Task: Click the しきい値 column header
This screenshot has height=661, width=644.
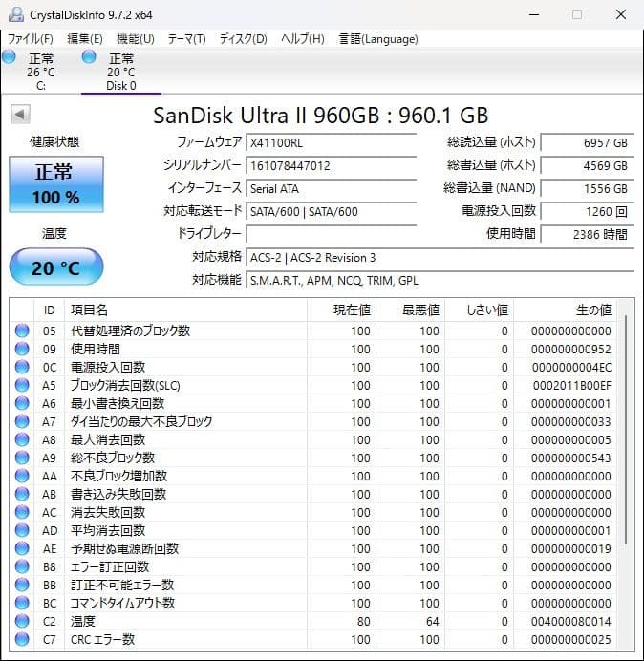Action: (479, 310)
